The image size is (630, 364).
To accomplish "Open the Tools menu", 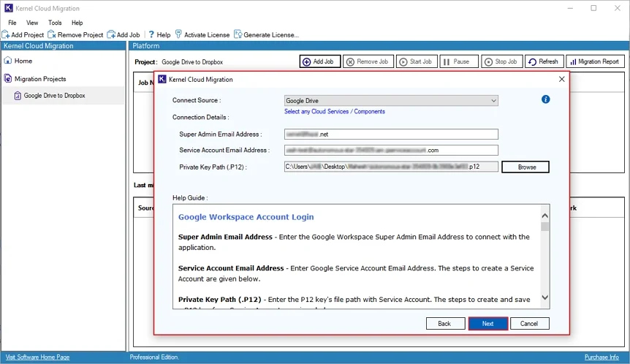I will point(55,23).
